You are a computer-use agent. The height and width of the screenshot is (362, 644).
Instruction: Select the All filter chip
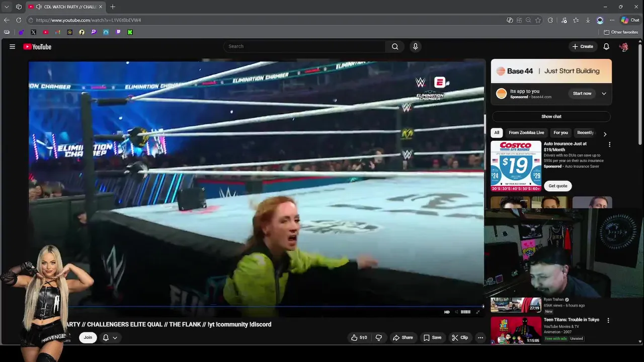pos(497,133)
